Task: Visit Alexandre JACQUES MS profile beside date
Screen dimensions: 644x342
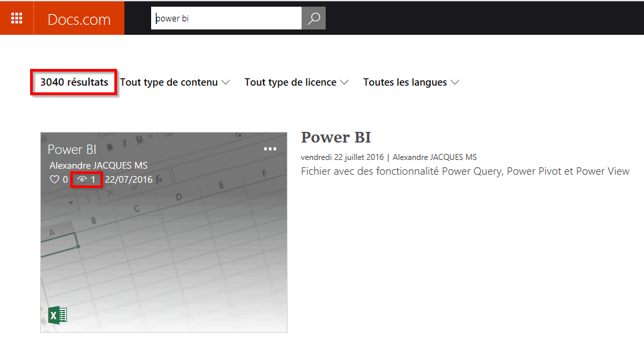Action: point(434,157)
